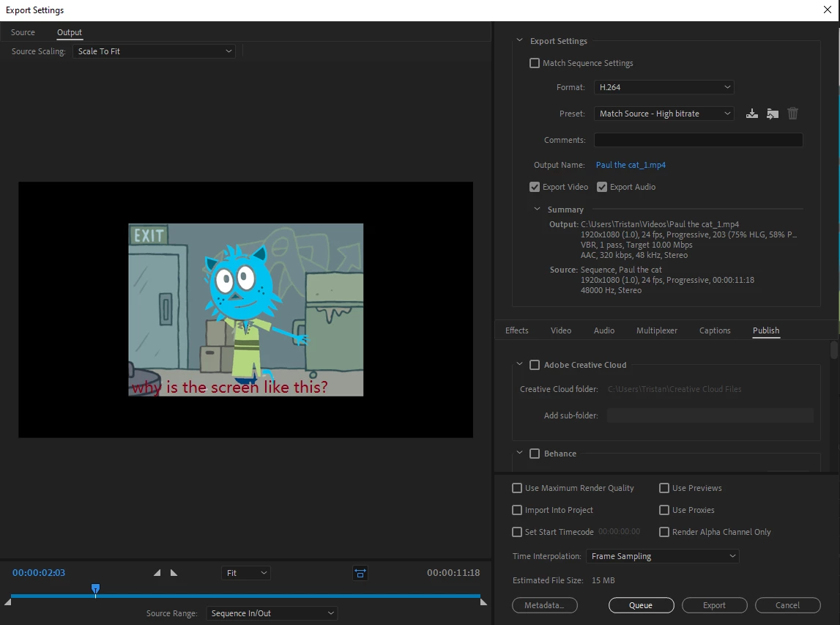The height and width of the screenshot is (625, 840).
Task: Click the Import Preset icon
Action: tap(772, 114)
